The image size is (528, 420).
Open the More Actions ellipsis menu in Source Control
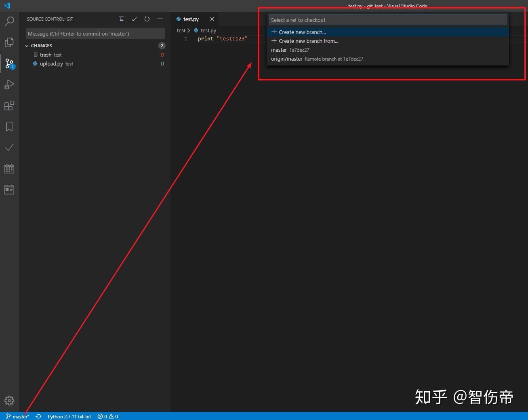(160, 19)
